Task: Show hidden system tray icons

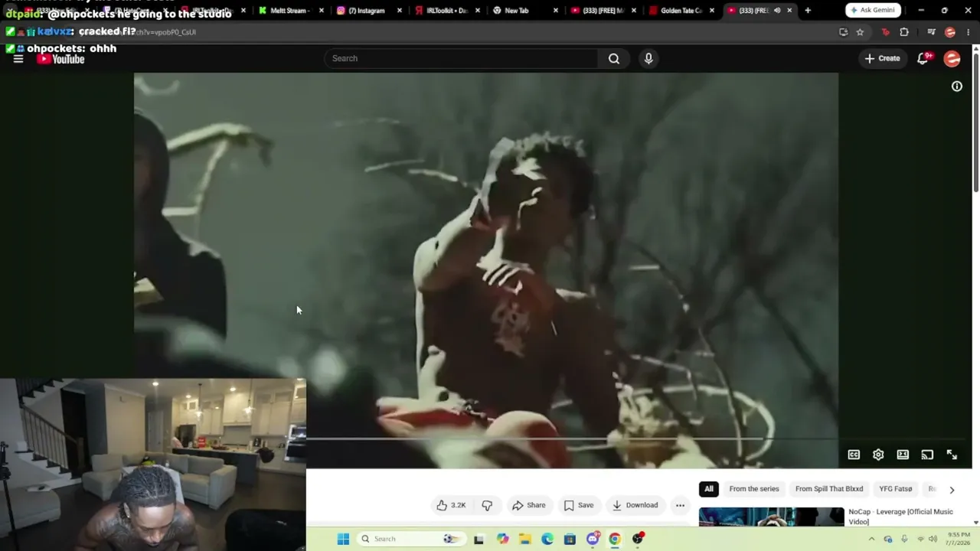Action: 871,539
